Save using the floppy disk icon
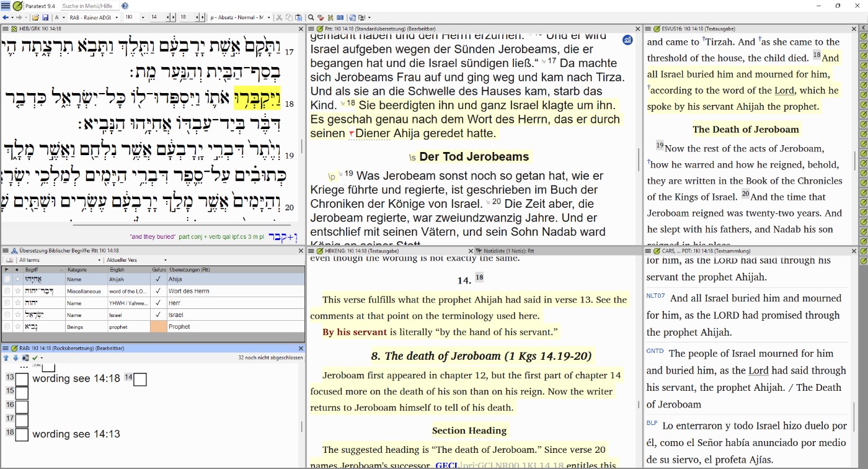 45,17
